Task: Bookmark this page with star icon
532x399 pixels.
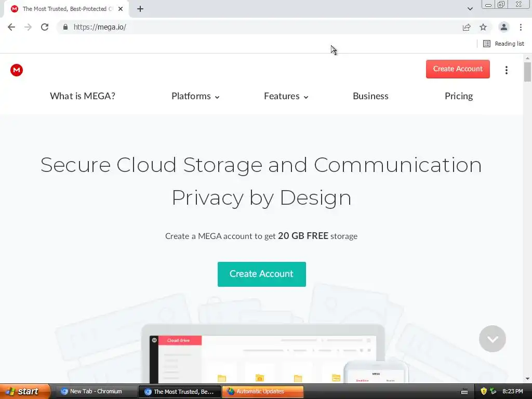Action: [x=483, y=27]
